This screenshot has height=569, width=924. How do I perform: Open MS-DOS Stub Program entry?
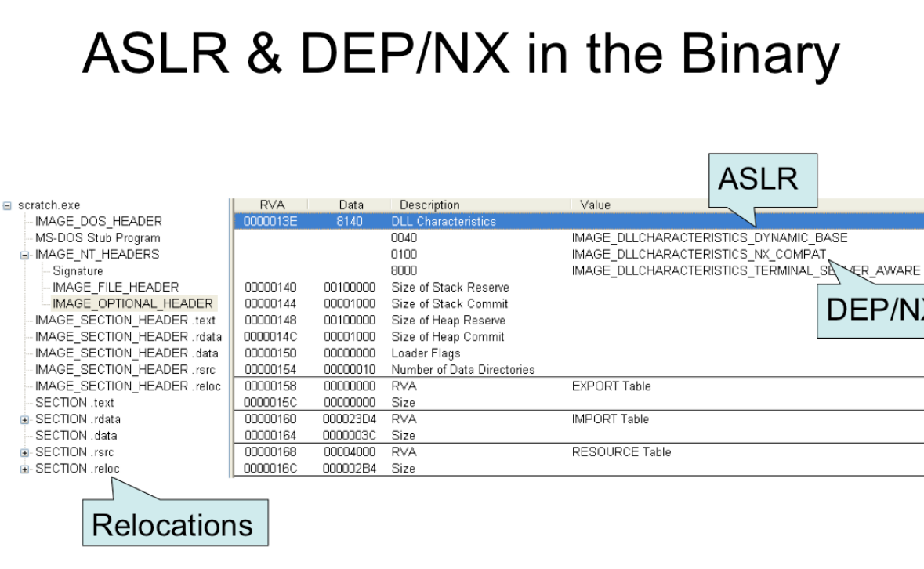pos(97,238)
